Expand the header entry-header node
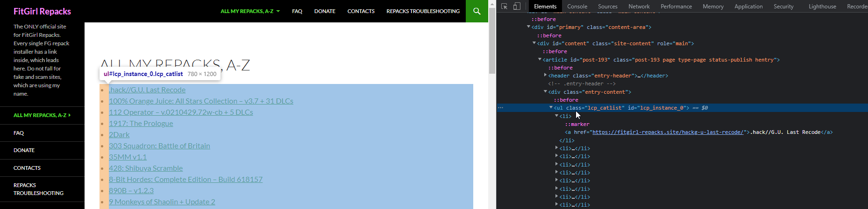868x209 pixels. point(545,76)
